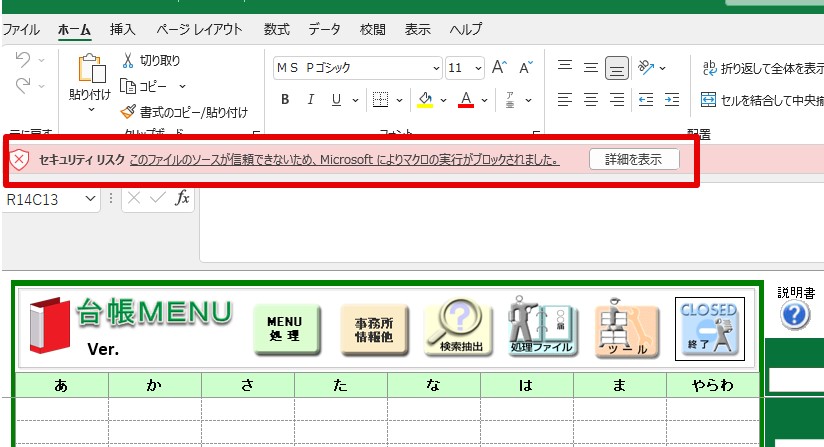
Task: Open the 数式 ribbon tab
Action: 277,29
